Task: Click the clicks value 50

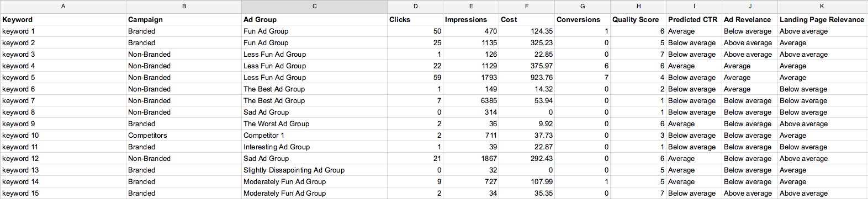Action: click(x=415, y=31)
